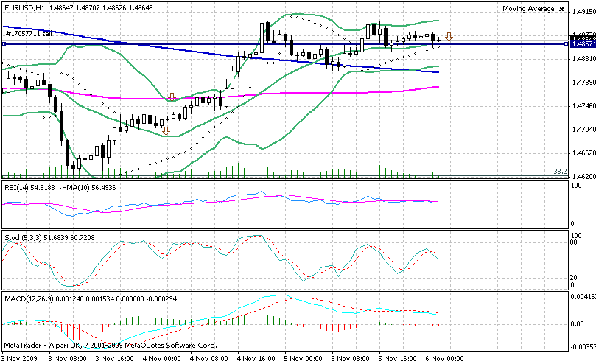Select the brown arrow below the 4 Nov candles
Screen dimensions: 596x364
click(x=166, y=131)
